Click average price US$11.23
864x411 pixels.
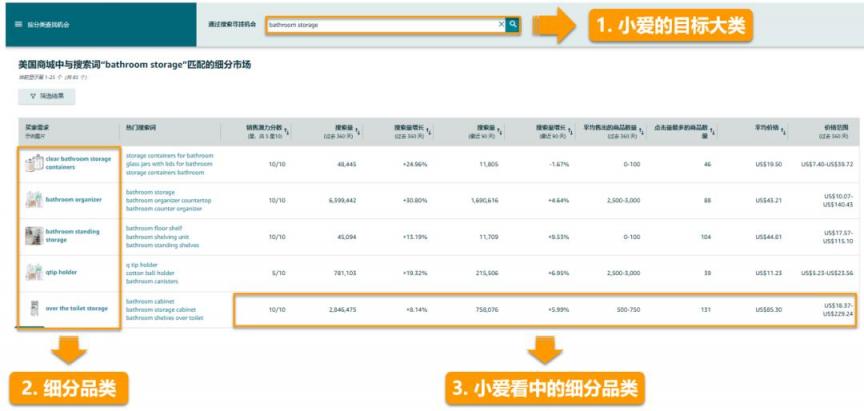pyautogui.click(x=769, y=273)
